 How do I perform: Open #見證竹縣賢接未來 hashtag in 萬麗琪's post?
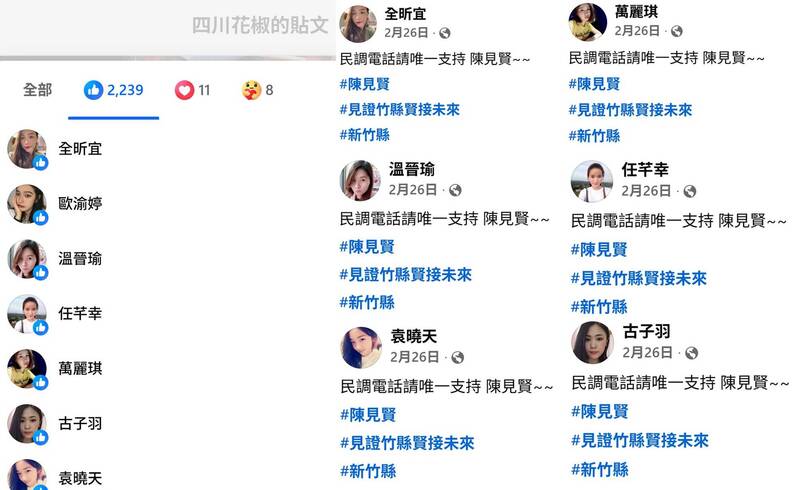click(x=630, y=110)
